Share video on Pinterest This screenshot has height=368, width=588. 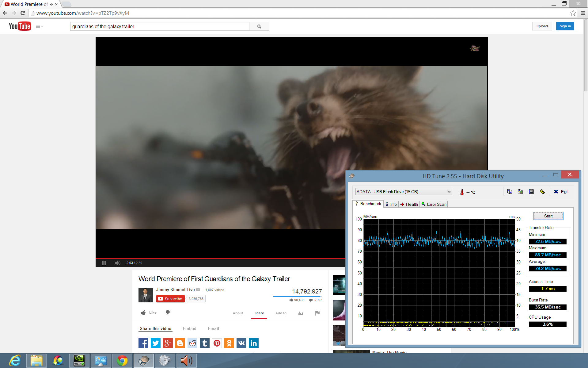pyautogui.click(x=217, y=343)
